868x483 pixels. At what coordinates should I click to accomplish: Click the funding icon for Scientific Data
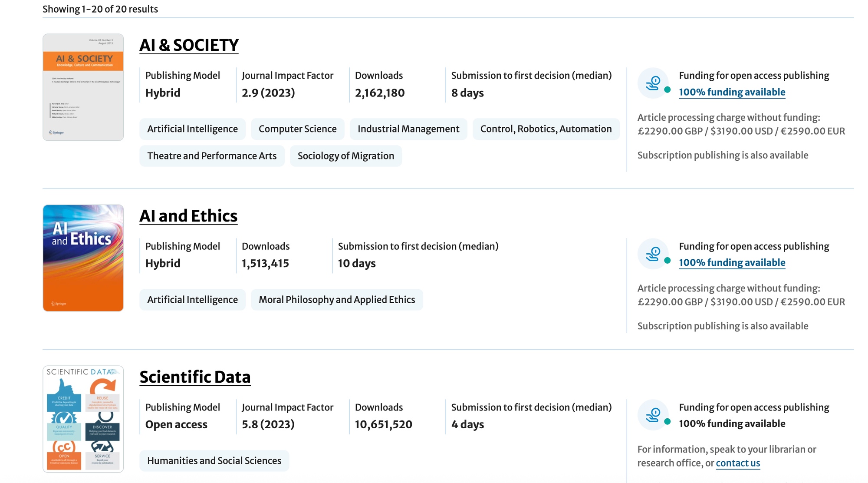point(653,415)
